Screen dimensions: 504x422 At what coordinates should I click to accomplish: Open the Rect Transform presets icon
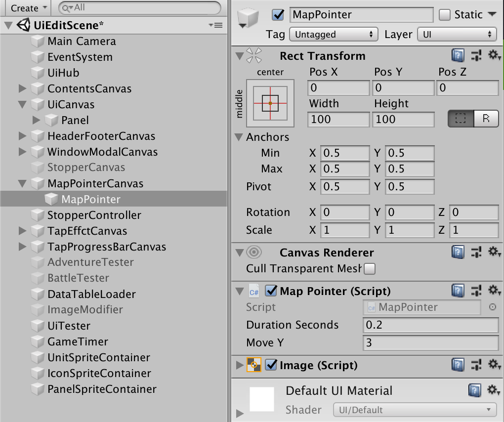coord(477,55)
